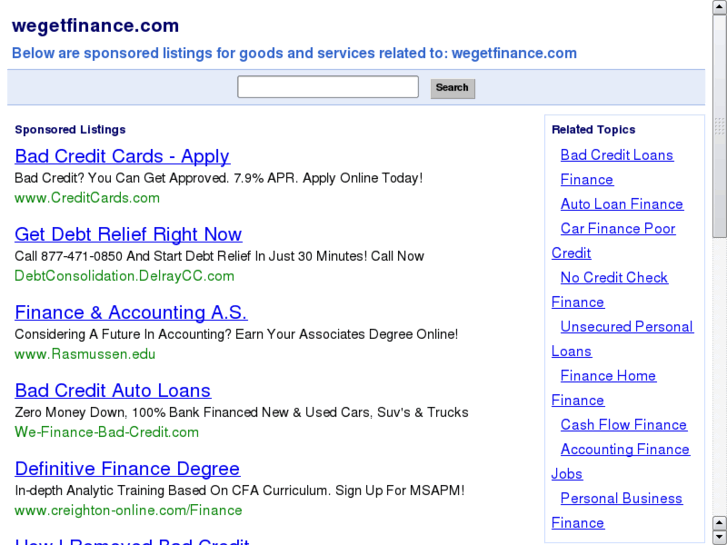Visit www.creighton-online.com/Finance URL
The width and height of the screenshot is (727, 545).
tap(128, 510)
